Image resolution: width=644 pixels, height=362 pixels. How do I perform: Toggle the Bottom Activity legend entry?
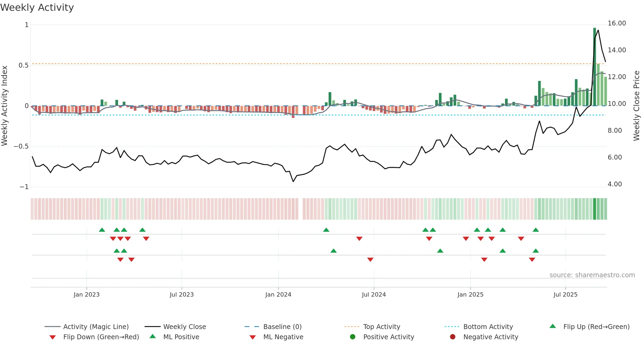pos(479,327)
